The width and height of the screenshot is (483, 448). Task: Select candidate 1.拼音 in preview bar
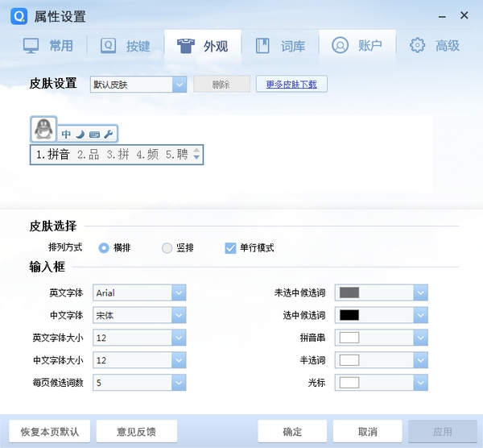(x=53, y=155)
